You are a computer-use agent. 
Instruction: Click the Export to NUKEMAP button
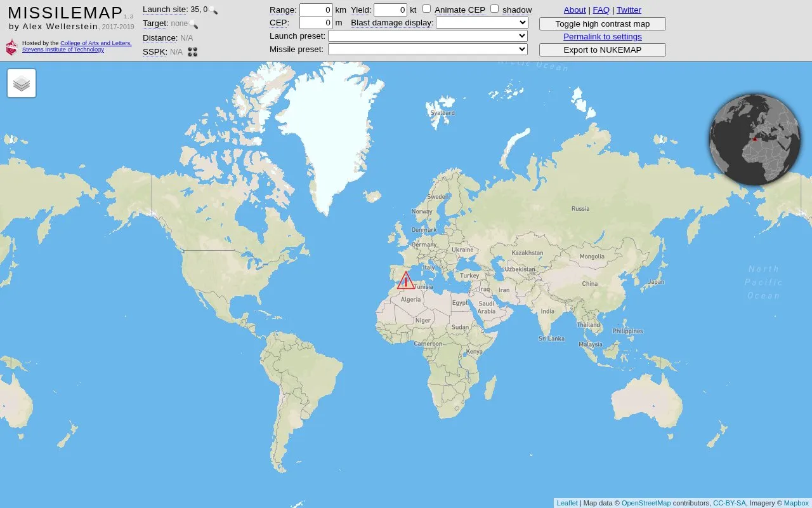click(603, 50)
